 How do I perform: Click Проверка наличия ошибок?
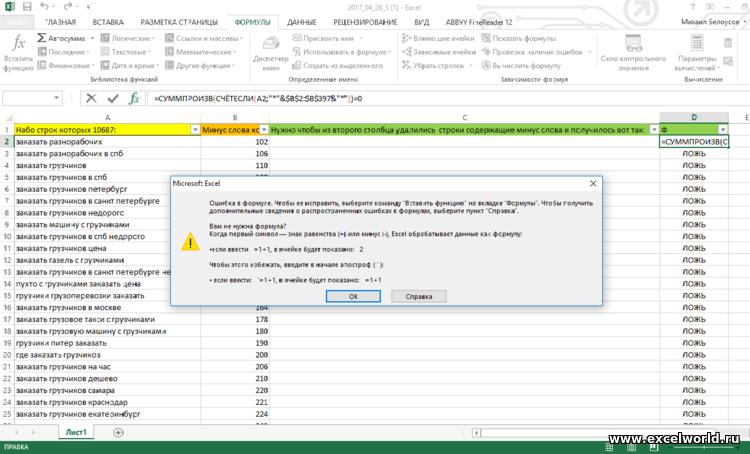[x=536, y=52]
